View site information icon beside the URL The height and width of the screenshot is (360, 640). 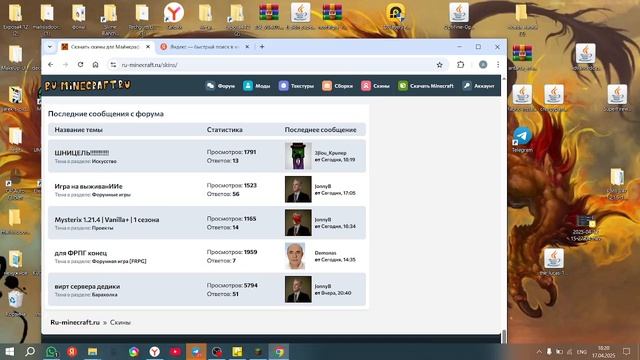(x=113, y=64)
